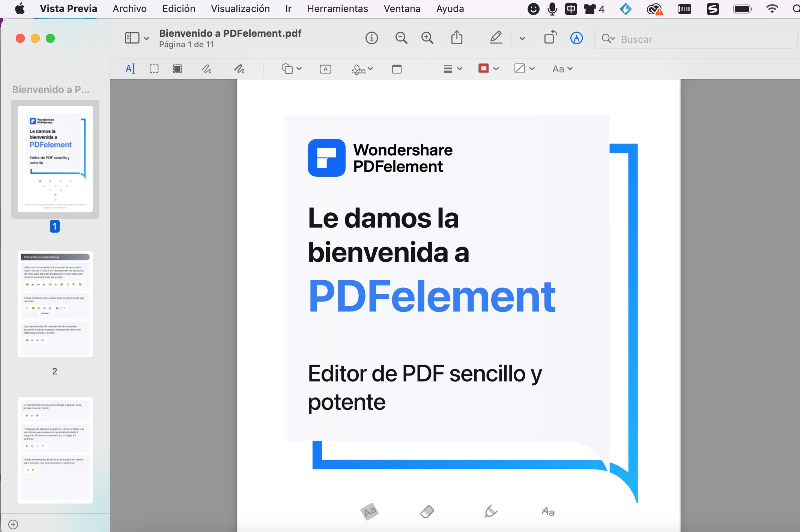Select the Text Selection tool
This screenshot has height=532, width=800.
130,69
